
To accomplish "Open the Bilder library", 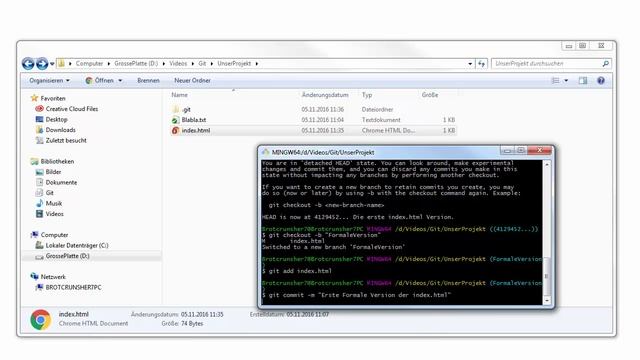I will click(x=53, y=172).
